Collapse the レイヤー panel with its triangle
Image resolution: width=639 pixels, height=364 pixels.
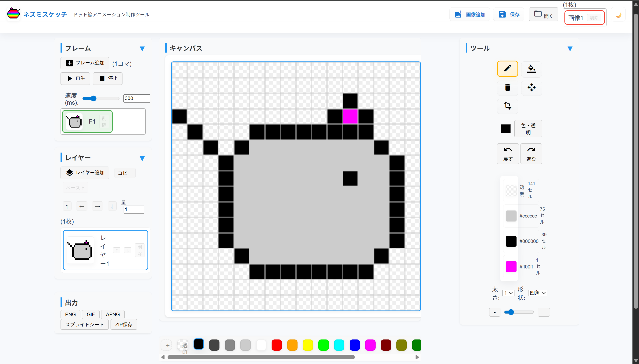142,158
